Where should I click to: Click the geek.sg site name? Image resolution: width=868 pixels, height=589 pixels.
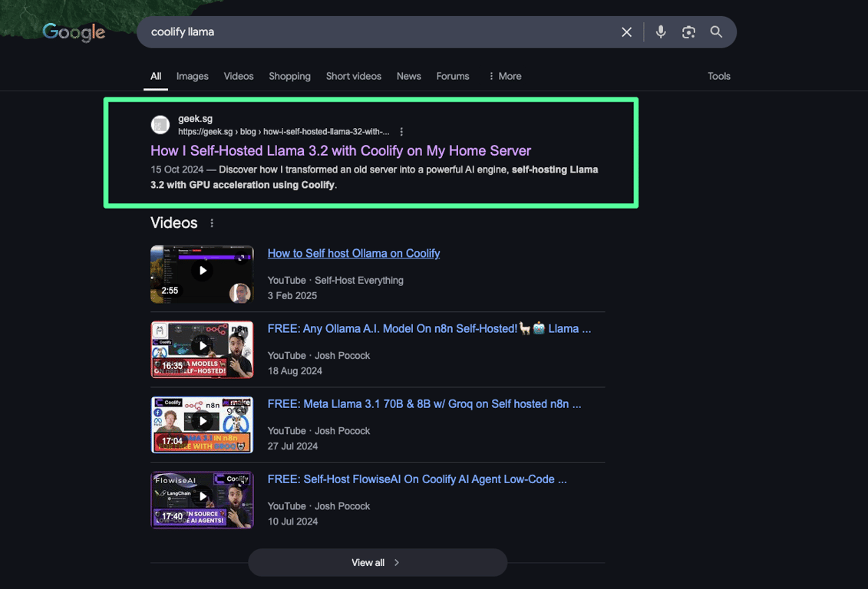(195, 118)
